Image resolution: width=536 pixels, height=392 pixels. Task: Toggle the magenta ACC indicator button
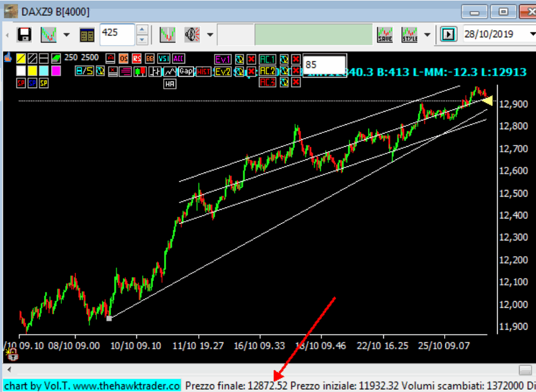(x=178, y=59)
